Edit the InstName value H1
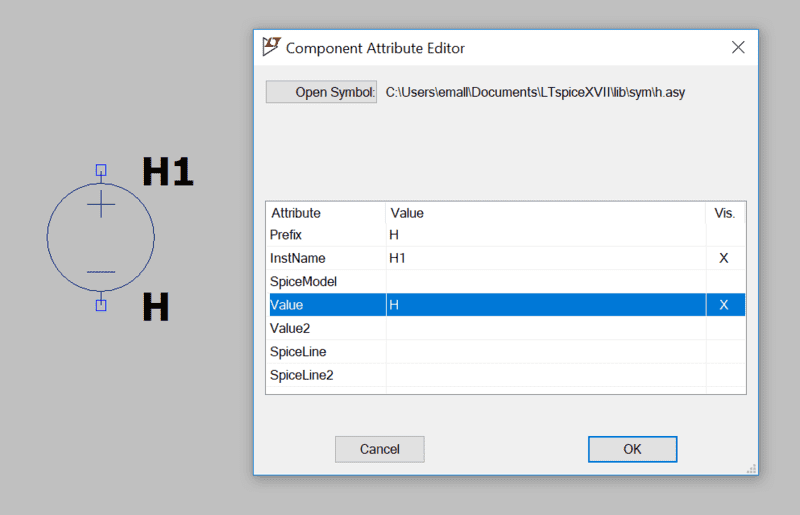Image resolution: width=800 pixels, height=515 pixels. tap(545, 258)
